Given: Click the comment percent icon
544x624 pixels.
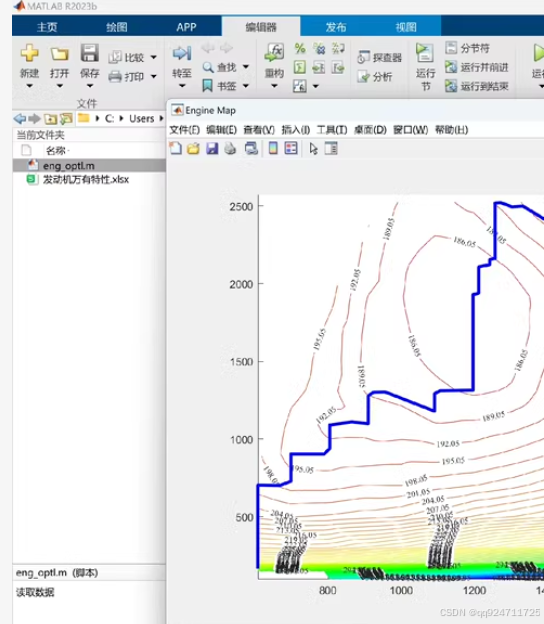Looking at the screenshot, I should pos(300,49).
